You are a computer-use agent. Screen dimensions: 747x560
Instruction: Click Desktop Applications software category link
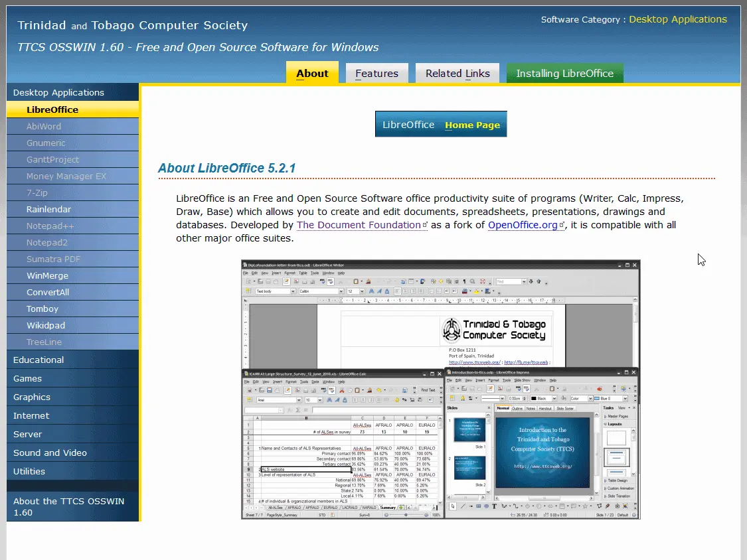677,19
